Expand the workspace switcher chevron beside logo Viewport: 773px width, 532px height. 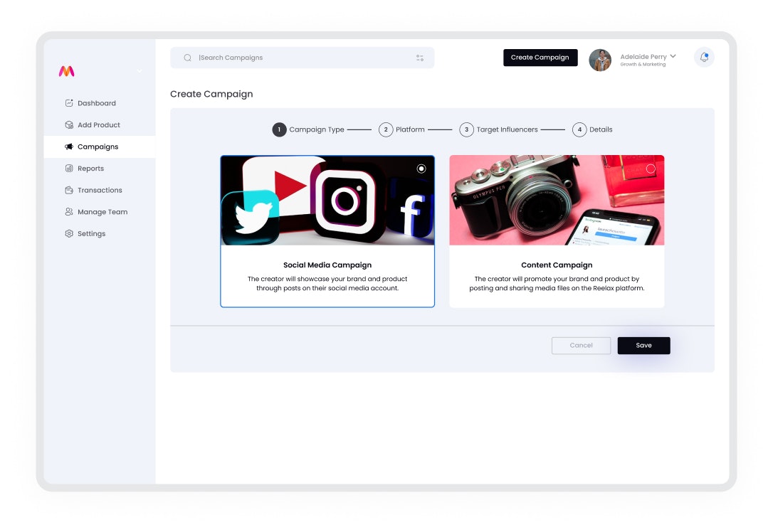(x=140, y=71)
